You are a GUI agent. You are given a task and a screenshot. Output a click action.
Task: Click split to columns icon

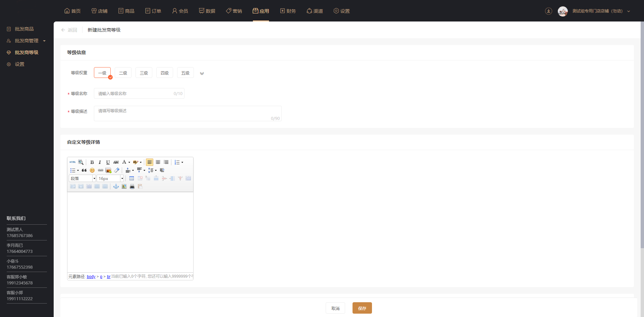point(105,186)
